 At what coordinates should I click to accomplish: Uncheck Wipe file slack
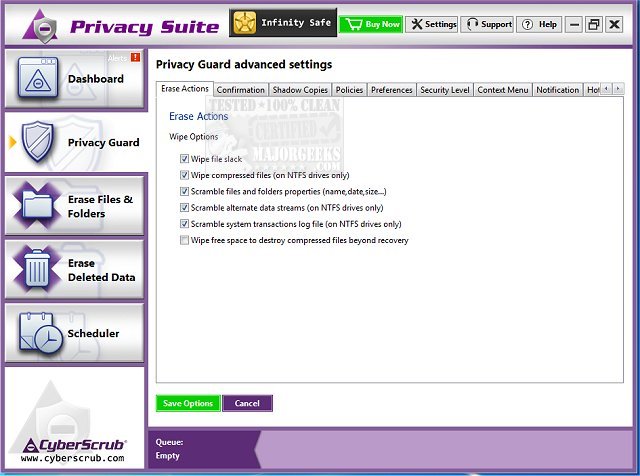pyautogui.click(x=184, y=159)
